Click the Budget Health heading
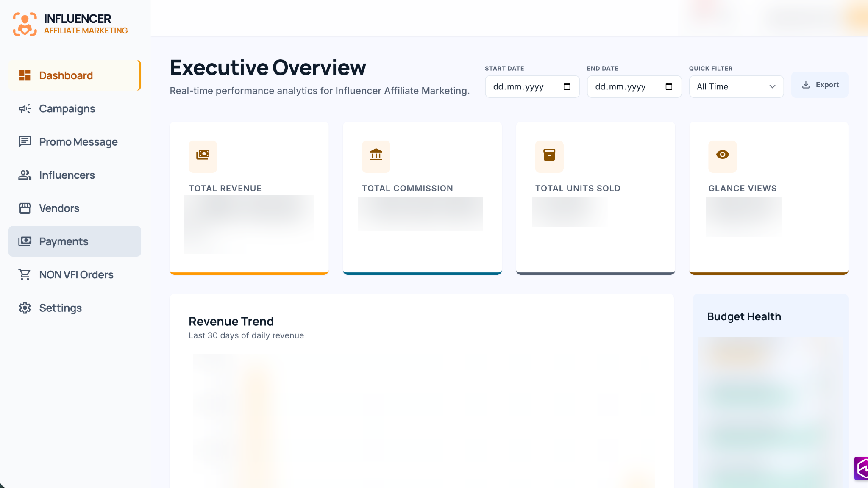 [x=744, y=316]
